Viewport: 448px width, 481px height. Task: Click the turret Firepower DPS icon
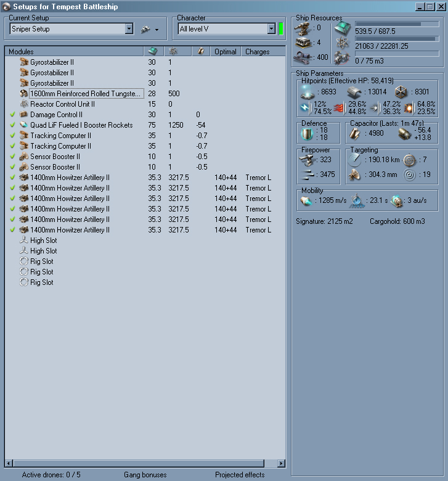[x=307, y=160]
